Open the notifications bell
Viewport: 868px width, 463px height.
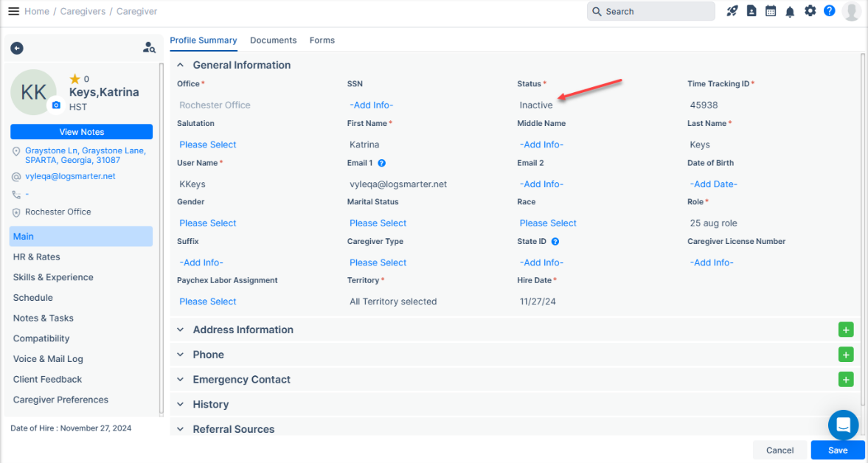coord(790,11)
